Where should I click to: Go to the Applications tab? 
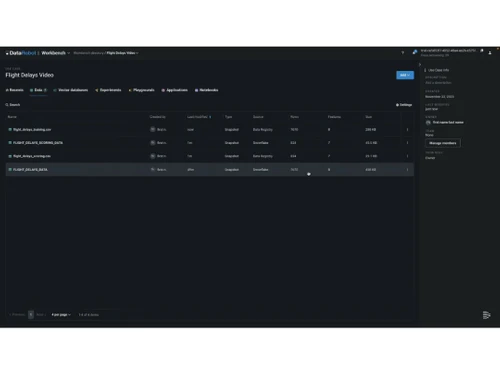(x=175, y=90)
